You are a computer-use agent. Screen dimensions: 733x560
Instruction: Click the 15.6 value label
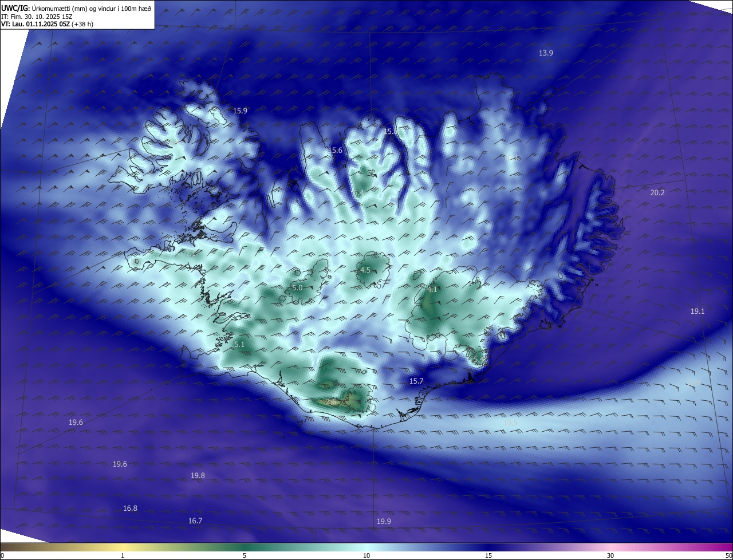(x=336, y=150)
